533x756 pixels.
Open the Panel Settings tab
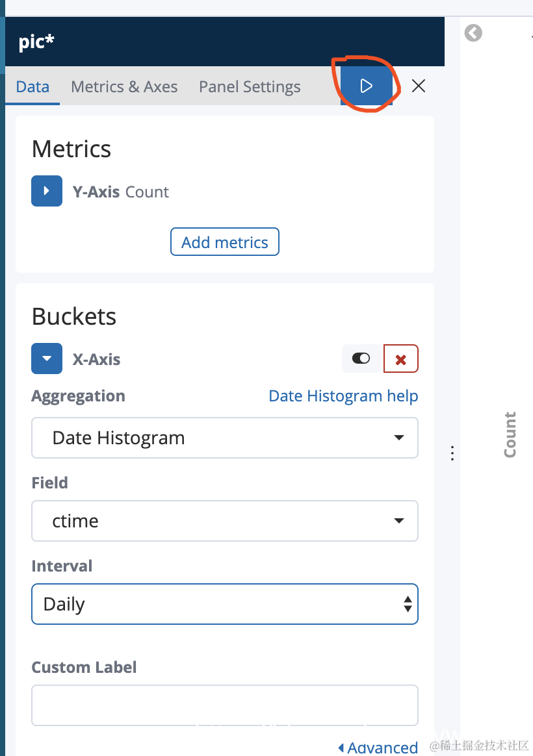(250, 87)
